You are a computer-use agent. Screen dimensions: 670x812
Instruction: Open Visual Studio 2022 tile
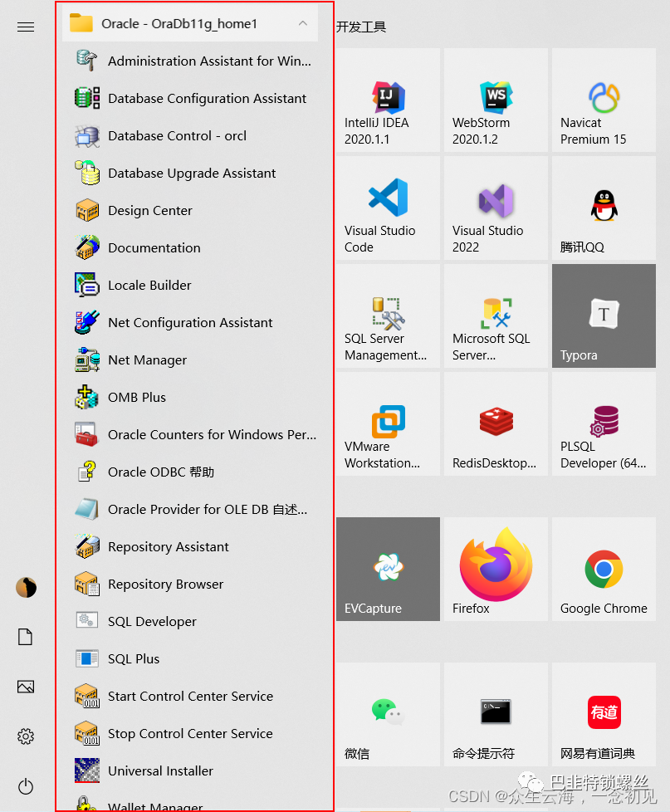coord(496,208)
